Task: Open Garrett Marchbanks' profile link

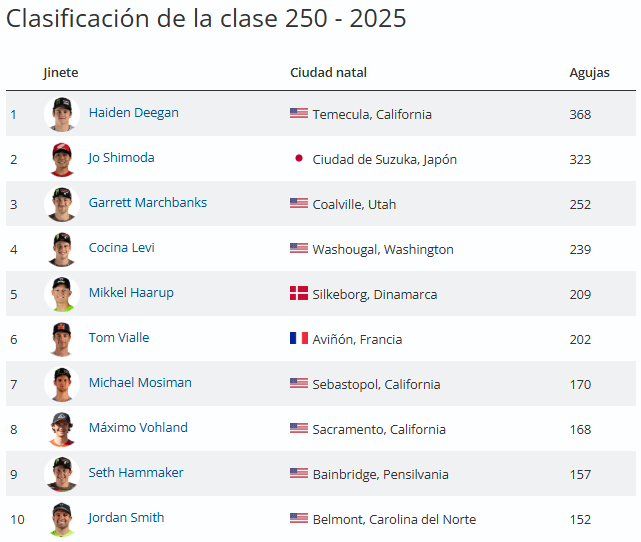Action: [147, 202]
